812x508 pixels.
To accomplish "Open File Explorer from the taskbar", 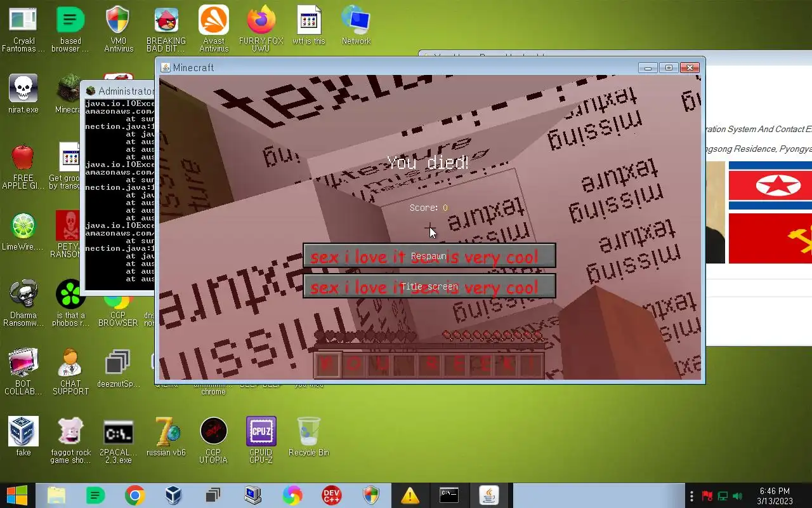I will click(56, 495).
